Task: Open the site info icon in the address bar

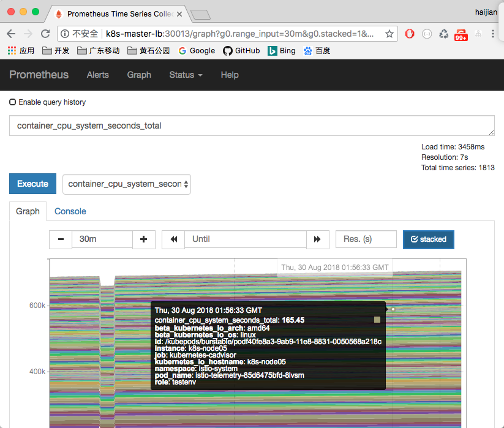Action: click(65, 34)
